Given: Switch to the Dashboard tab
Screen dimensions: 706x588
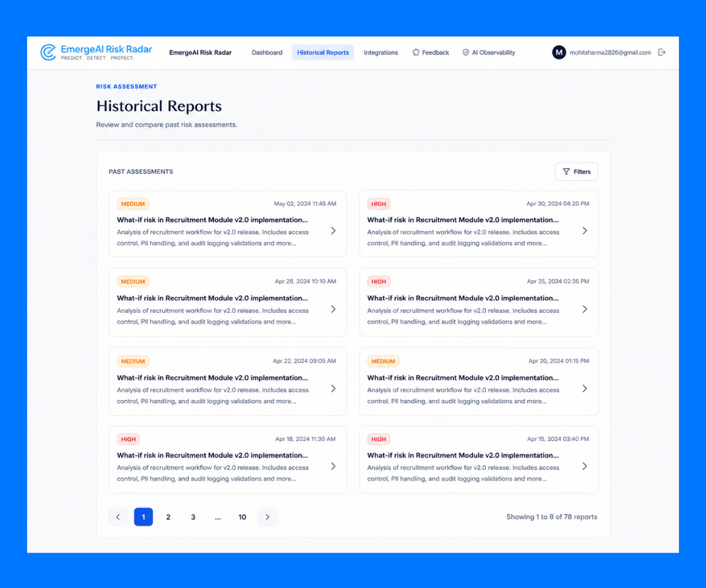Looking at the screenshot, I should [x=267, y=52].
